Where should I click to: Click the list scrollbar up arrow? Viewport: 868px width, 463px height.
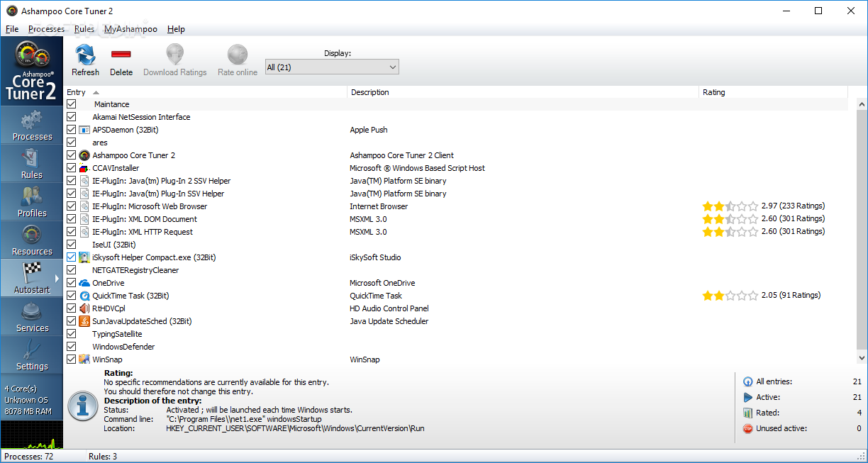click(x=862, y=104)
